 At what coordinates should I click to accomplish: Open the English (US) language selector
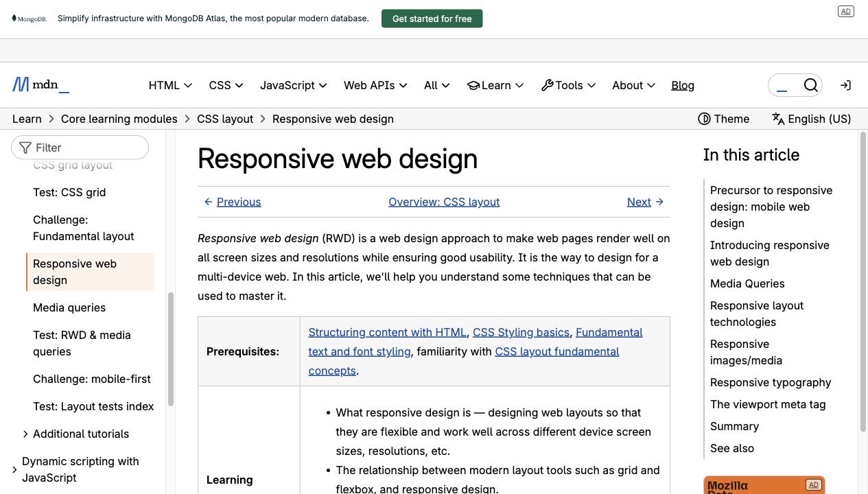812,119
